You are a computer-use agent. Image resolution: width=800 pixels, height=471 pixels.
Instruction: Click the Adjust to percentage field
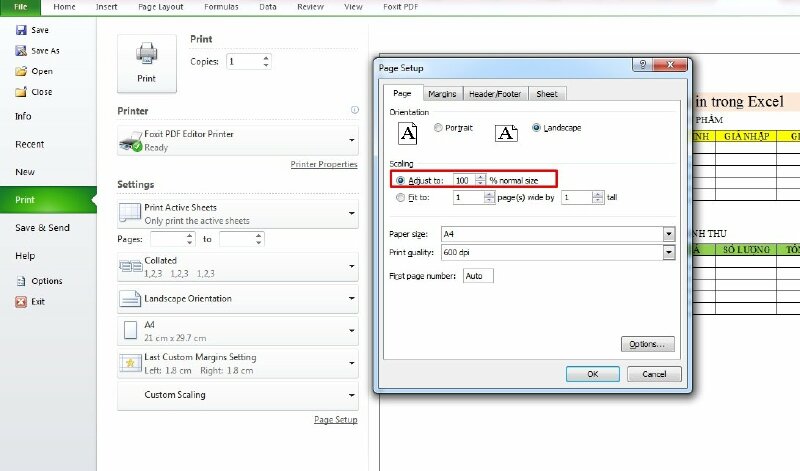464,180
